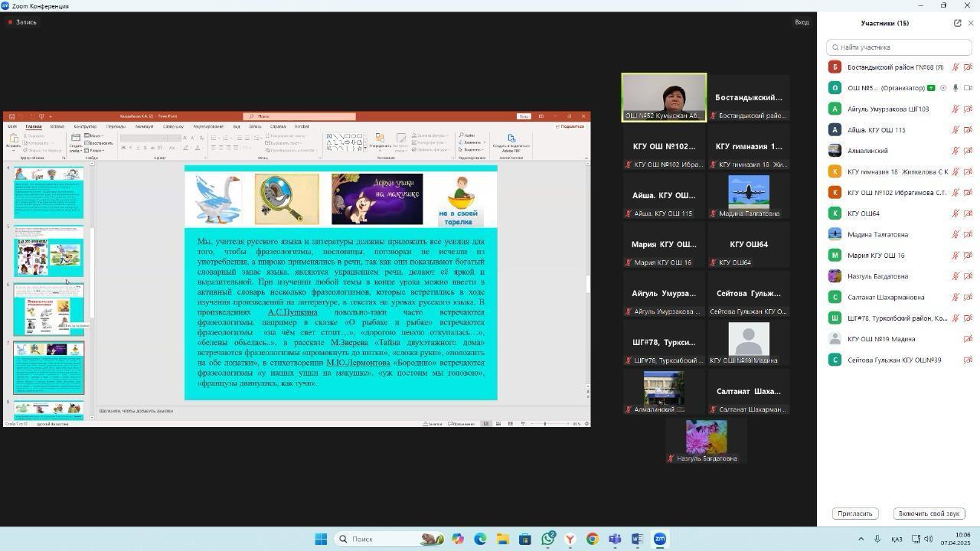Select the Главная ribbon tab
Viewport: 980px width, 551px height.
click(x=34, y=126)
